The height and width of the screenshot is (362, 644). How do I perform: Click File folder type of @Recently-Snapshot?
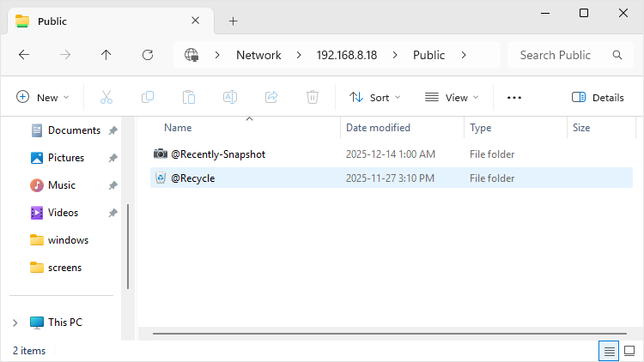point(492,154)
